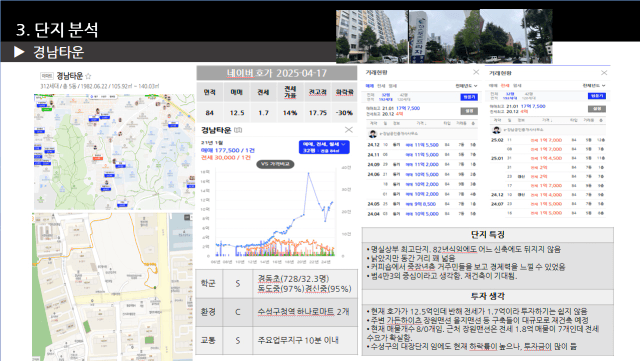Image resolution: width=640 pixels, height=361 pixels.
Task: Select the 14% 전세가율 cell
Action: pyautogui.click(x=290, y=113)
